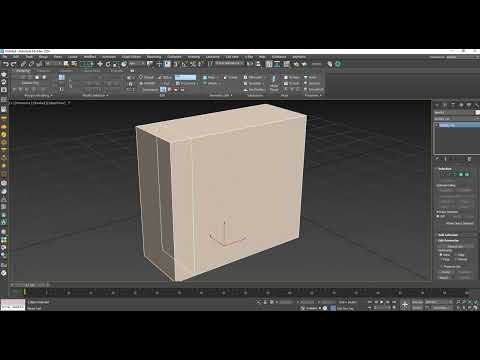480x360 pixels.
Task: Select Element sub-object level icon
Action: pyautogui.click(x=467, y=174)
